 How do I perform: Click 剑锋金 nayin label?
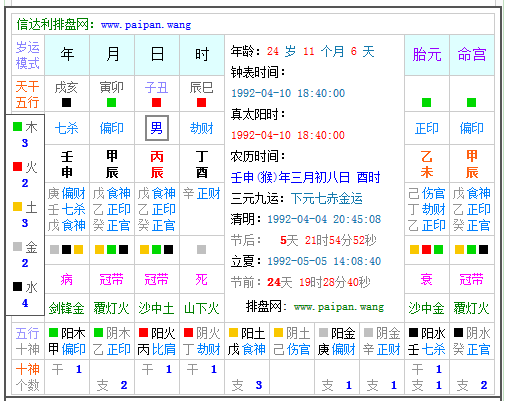(67, 308)
